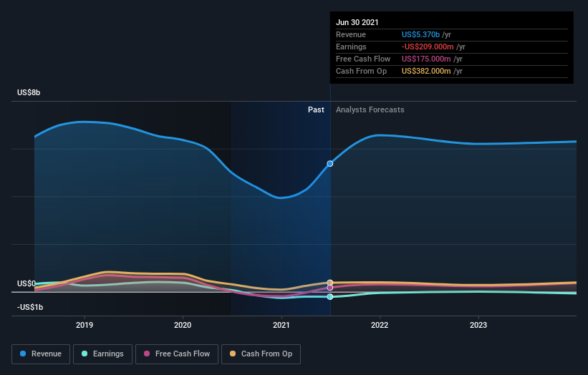Click the Earnings row label in tooltip
Screen dimensions: 588x375
(x=351, y=47)
